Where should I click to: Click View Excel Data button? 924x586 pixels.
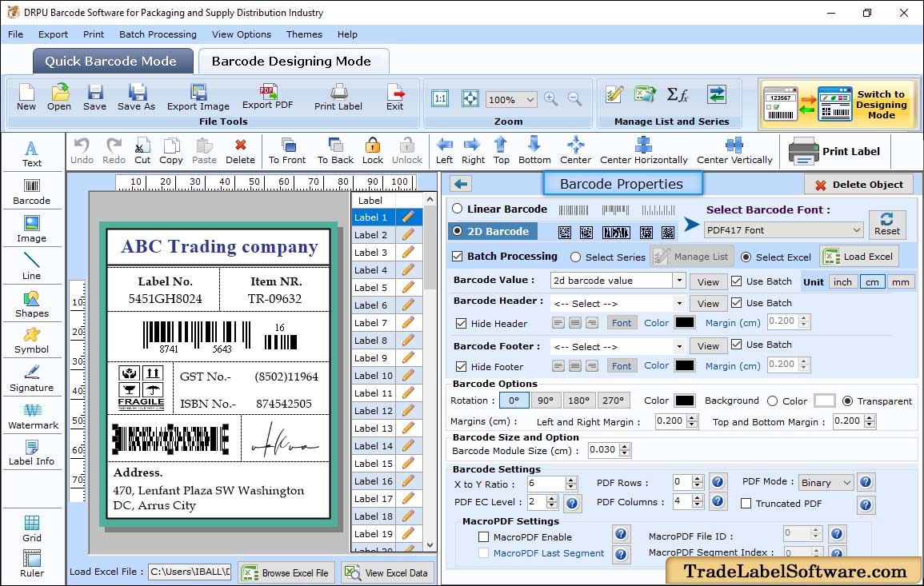tap(387, 572)
